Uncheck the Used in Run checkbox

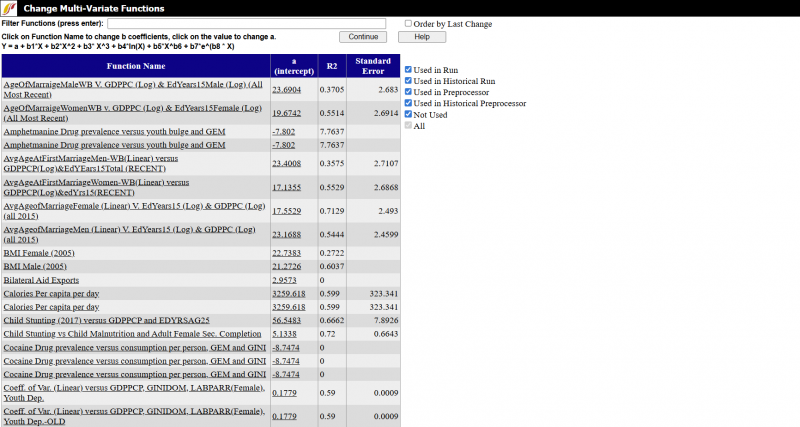[x=408, y=70]
